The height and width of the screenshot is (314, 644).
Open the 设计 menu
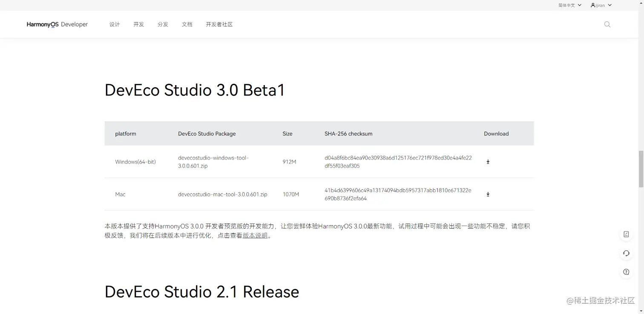(x=115, y=24)
